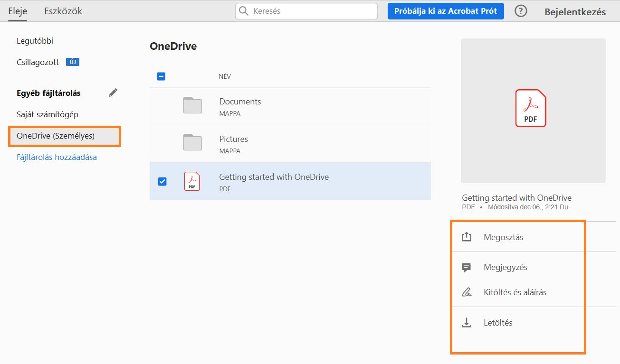Open the help question mark icon
The width and height of the screenshot is (620, 364).
click(521, 10)
